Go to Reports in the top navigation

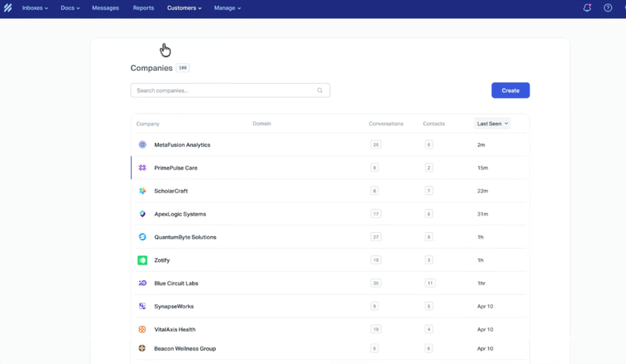click(143, 8)
